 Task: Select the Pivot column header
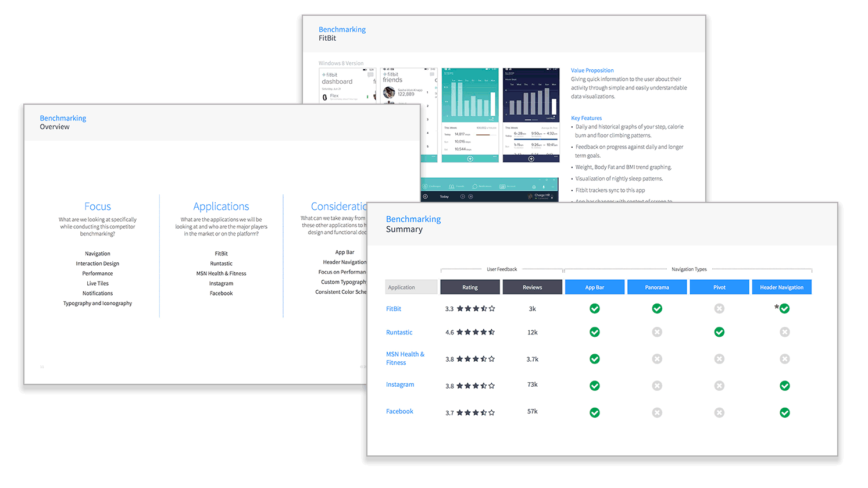point(719,287)
